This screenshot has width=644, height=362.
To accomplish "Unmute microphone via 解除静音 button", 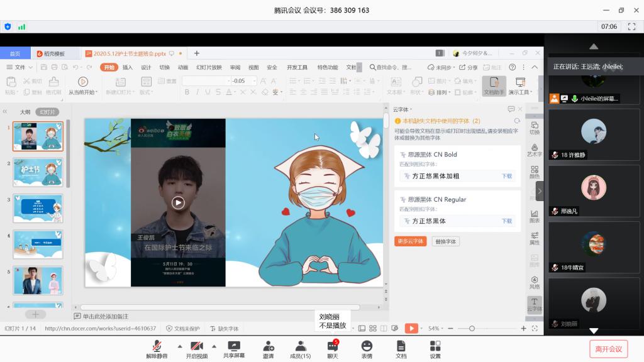I will pyautogui.click(x=157, y=346).
